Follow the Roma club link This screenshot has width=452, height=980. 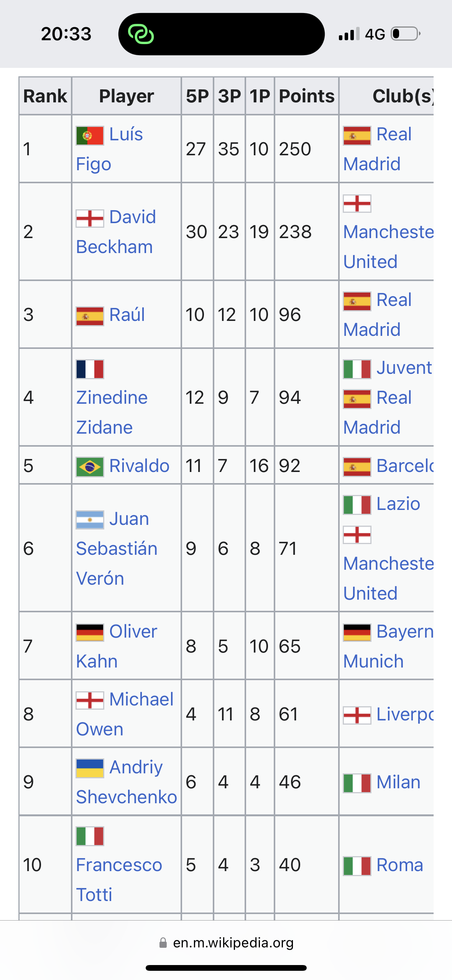[400, 865]
